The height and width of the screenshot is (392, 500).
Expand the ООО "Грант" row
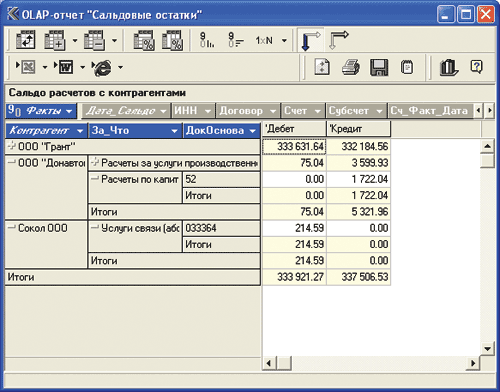12,146
